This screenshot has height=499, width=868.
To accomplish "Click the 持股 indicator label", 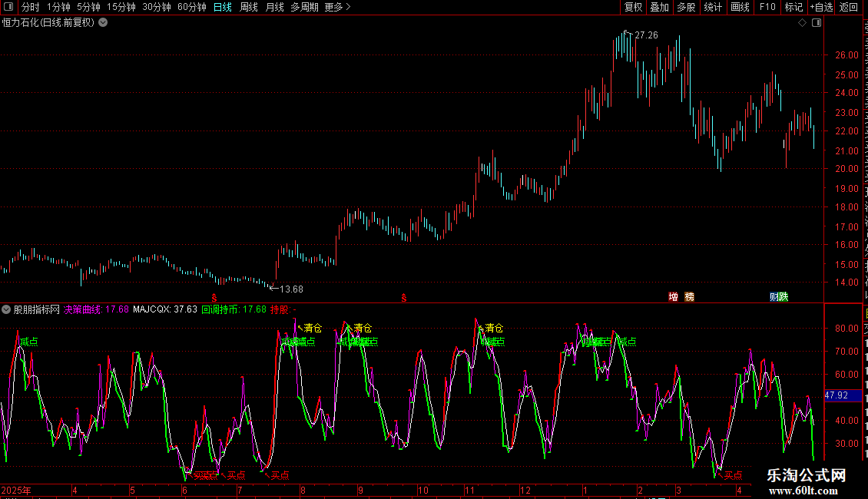I will tap(283, 309).
